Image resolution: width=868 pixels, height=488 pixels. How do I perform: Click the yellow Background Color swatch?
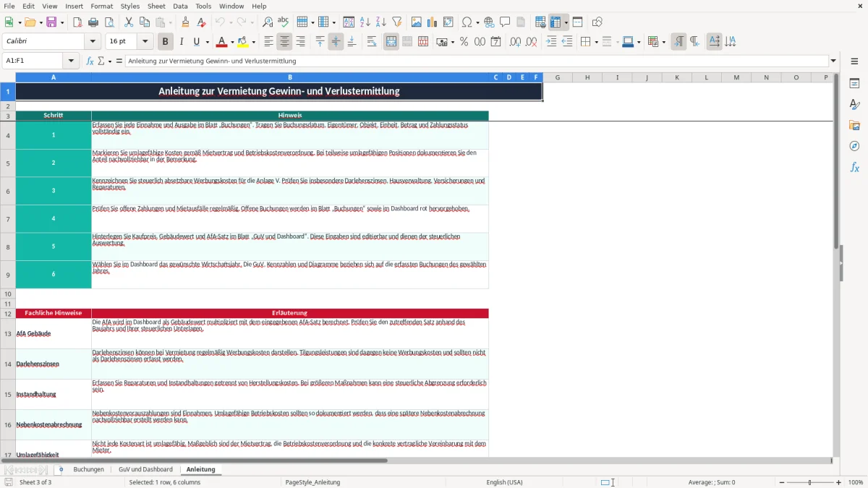point(243,42)
